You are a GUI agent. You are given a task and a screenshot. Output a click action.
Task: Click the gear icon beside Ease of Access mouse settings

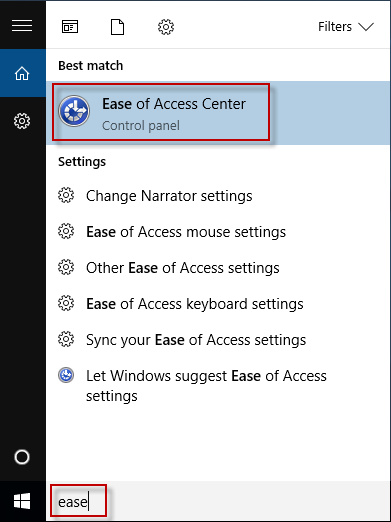click(x=66, y=231)
